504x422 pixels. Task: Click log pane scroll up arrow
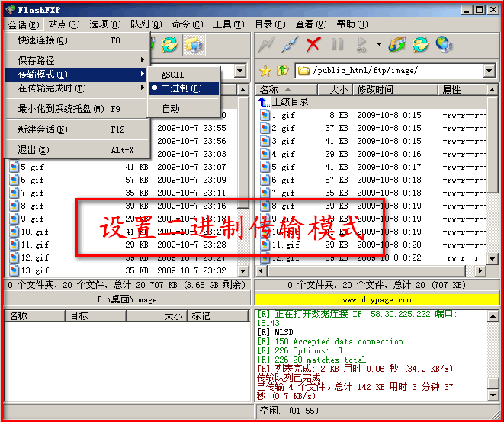coord(493,316)
